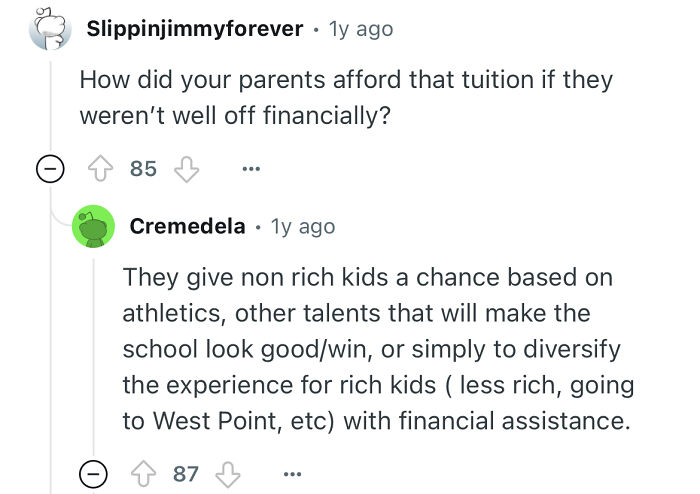Click the comment text asking about tuition

pyautogui.click(x=345, y=96)
